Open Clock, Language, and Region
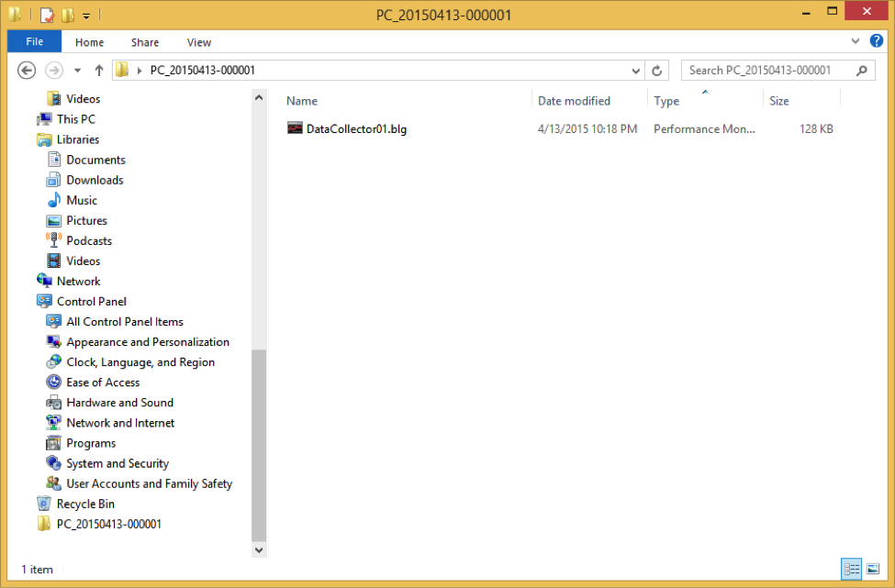This screenshot has width=895, height=588. (x=140, y=362)
